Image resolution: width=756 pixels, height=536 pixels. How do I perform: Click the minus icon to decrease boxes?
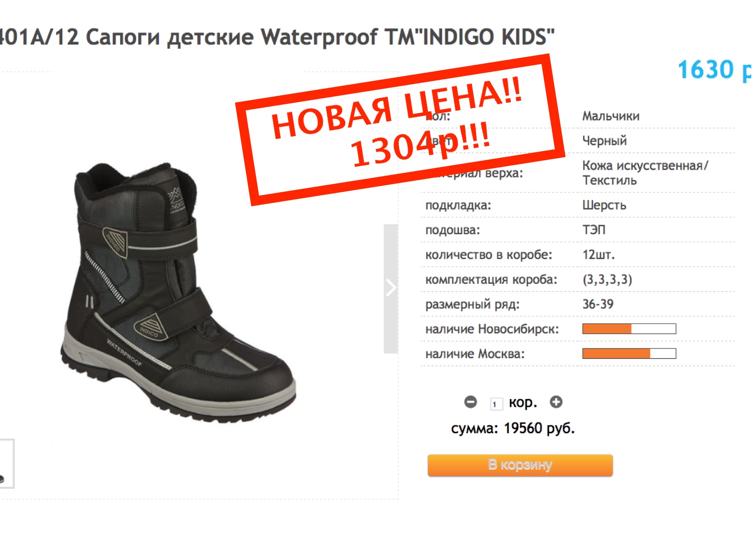point(470,402)
